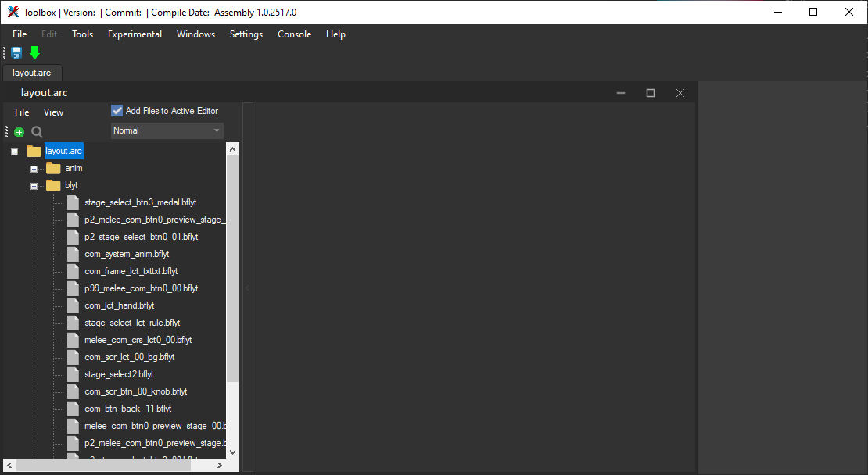Screen dimensions: 868x475
Task: Open the Tools menu
Action: tap(82, 34)
